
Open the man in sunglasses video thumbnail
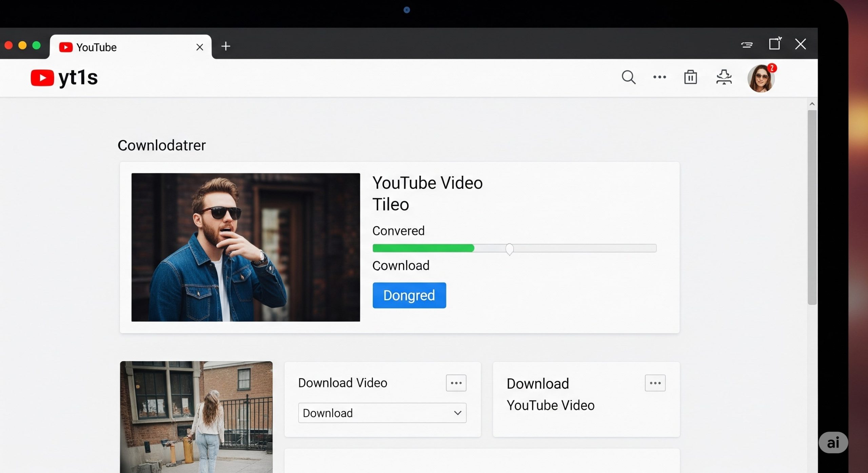point(245,247)
